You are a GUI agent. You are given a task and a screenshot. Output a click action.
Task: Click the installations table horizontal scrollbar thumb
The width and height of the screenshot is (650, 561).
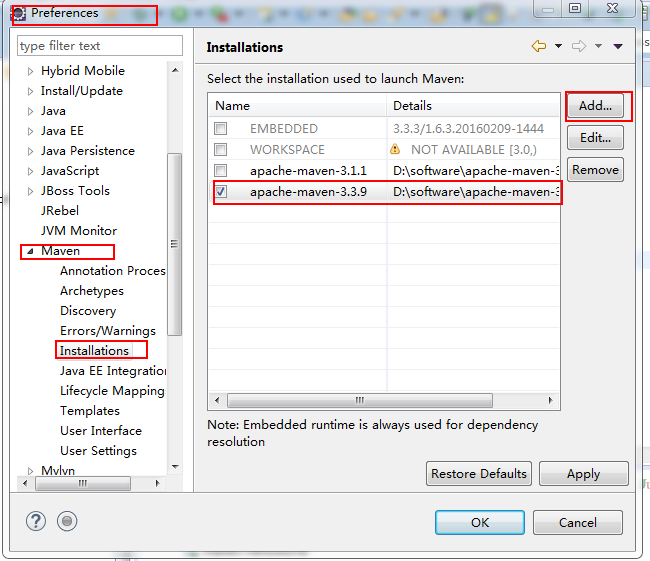[360, 401]
